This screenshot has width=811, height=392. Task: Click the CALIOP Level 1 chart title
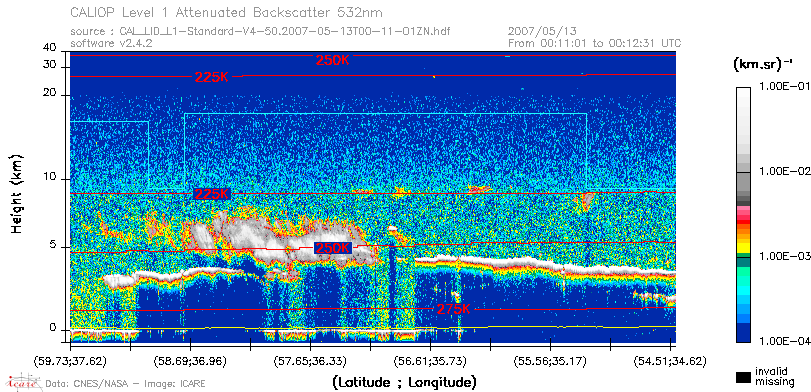[x=227, y=12]
